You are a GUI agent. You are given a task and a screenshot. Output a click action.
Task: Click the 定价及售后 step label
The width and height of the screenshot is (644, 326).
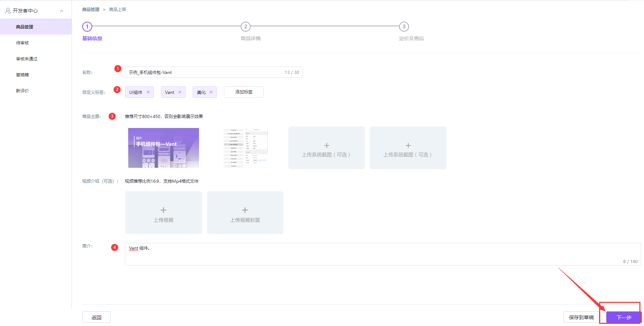point(412,38)
